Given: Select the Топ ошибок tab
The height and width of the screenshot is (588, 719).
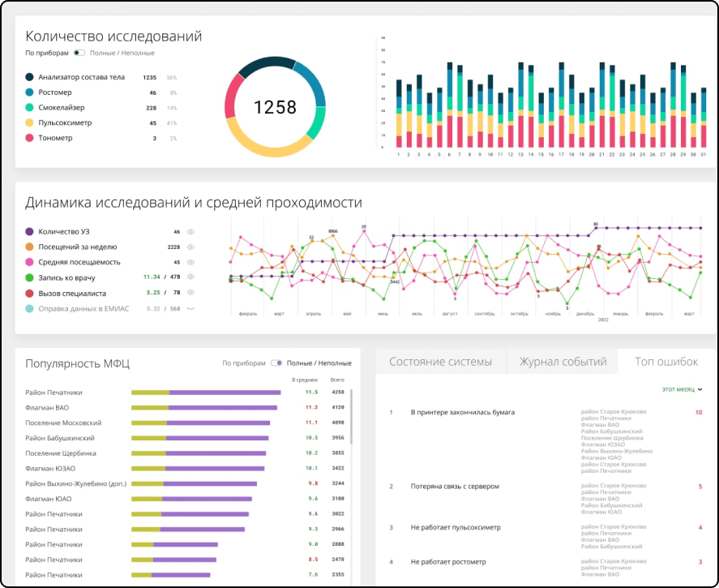Looking at the screenshot, I should coord(666,362).
